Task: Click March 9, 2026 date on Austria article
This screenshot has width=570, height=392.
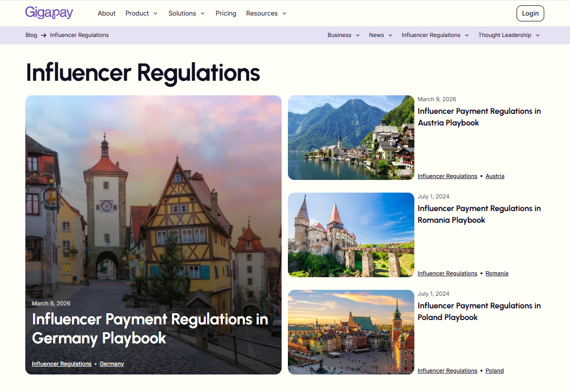Action: [x=437, y=99]
